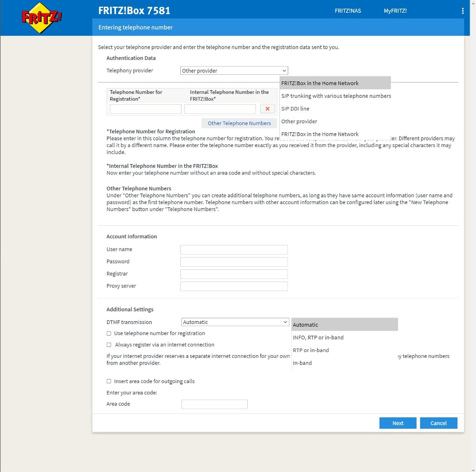Image resolution: width=476 pixels, height=472 pixels.
Task: Select INFO, RTP or in-band option
Action: [x=345, y=337]
